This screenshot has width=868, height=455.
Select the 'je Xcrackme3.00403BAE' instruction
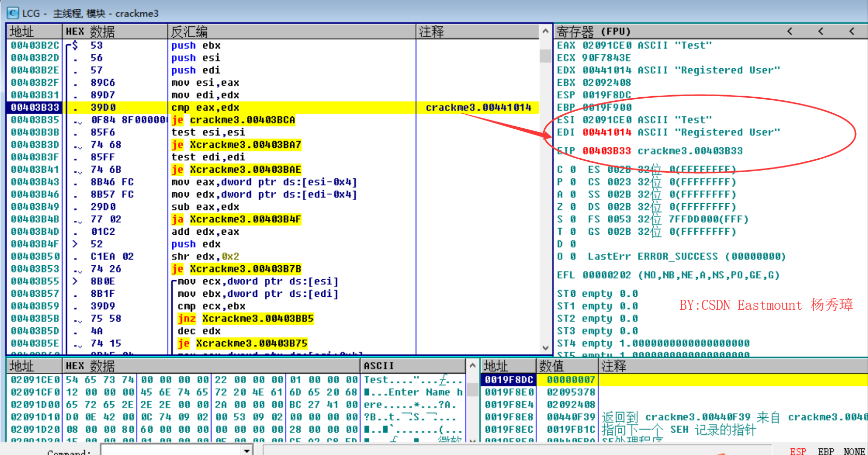tap(236, 170)
